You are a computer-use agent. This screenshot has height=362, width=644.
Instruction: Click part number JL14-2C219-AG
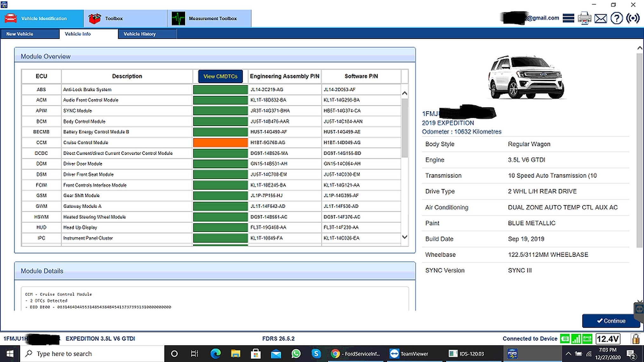[267, 90]
